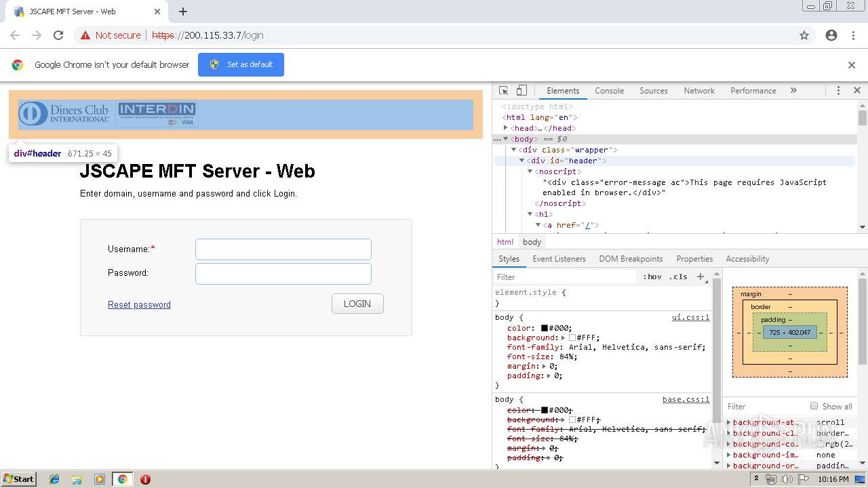Viewport: 868px width, 488px height.
Task: Expand background-at… (attachment) computed property
Action: pyautogui.click(x=729, y=422)
